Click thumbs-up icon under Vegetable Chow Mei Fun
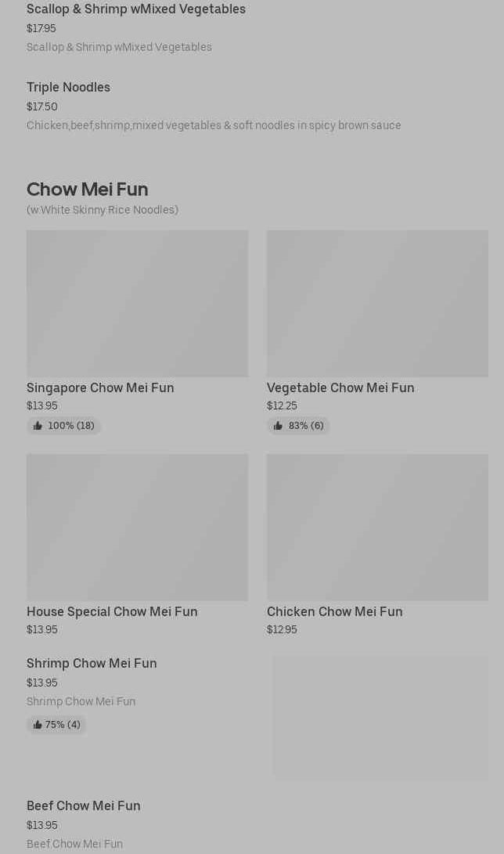Image resolution: width=504 pixels, height=854 pixels. 278,426
